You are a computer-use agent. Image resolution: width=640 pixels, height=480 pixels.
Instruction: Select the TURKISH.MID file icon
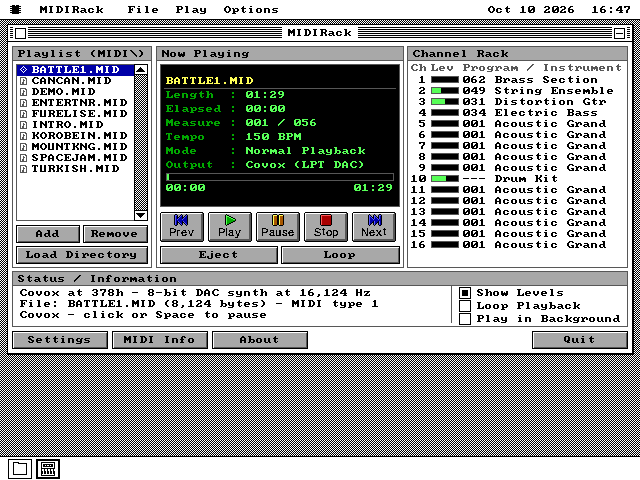tap(24, 169)
